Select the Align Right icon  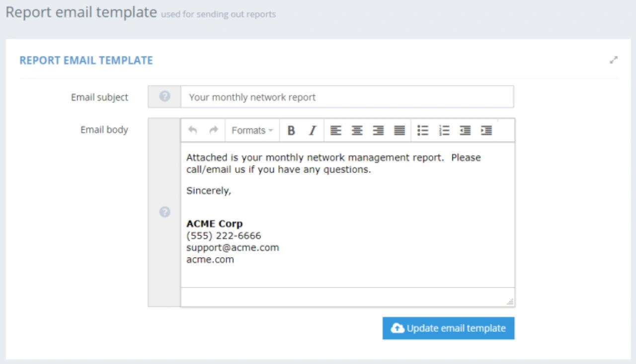(378, 130)
